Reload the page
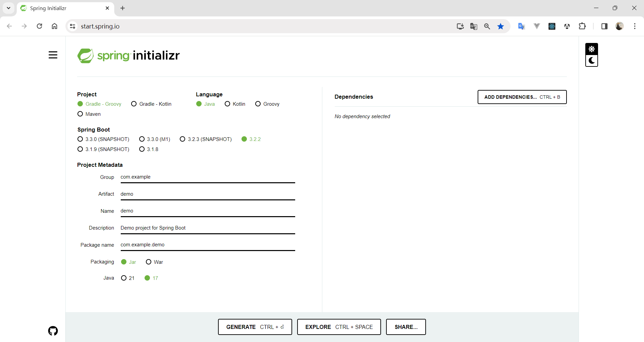The image size is (644, 342). coord(40,26)
